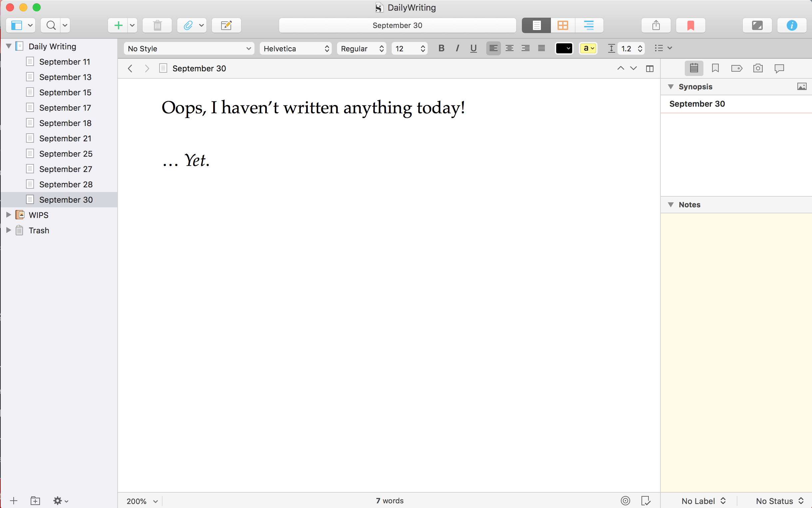Toggle the binder sidebar visibility

tap(17, 25)
